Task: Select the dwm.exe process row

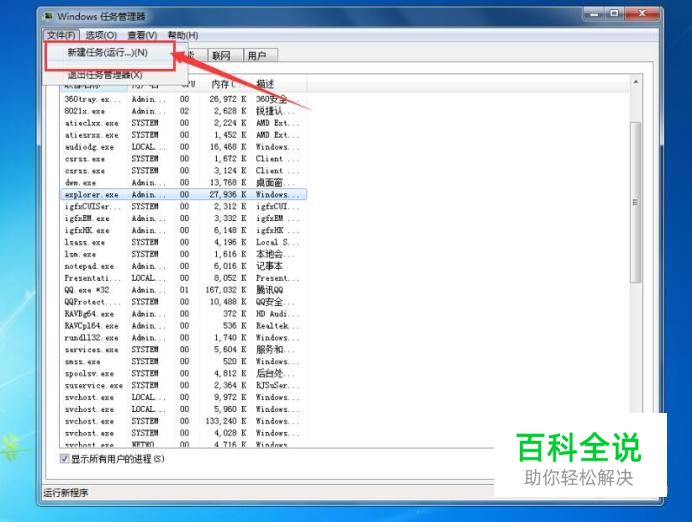Action: [x=183, y=183]
